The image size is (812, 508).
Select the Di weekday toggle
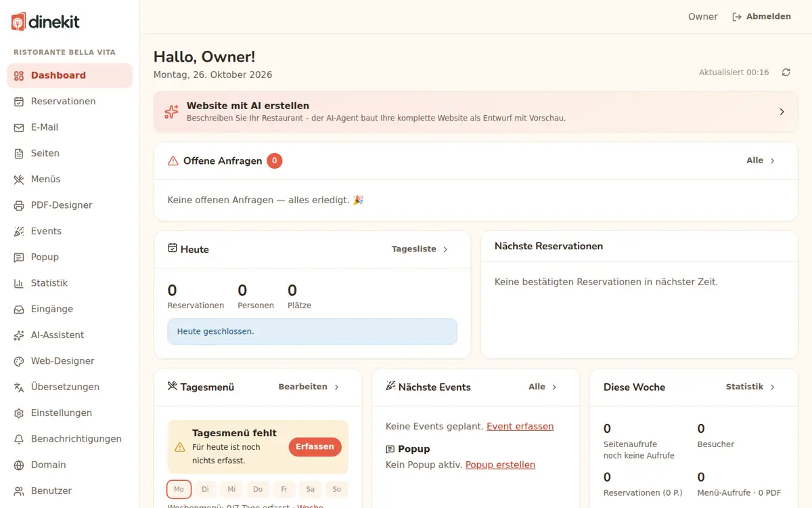pyautogui.click(x=205, y=489)
